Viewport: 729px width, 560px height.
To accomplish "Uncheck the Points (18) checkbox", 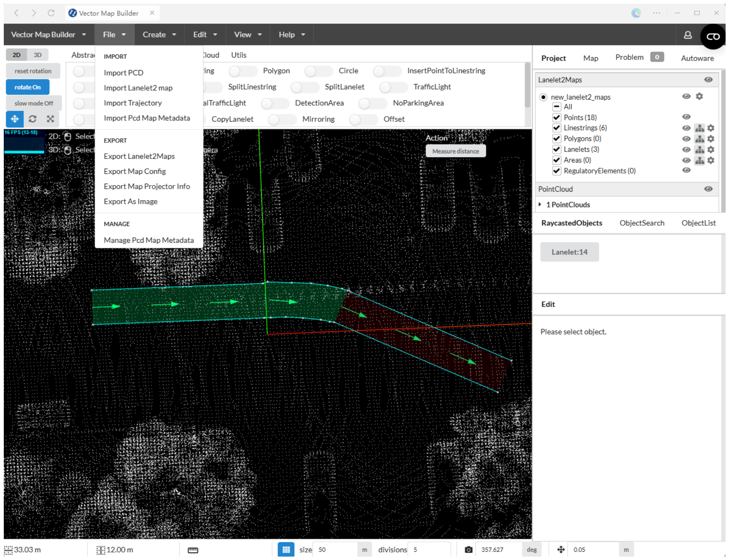I will (556, 117).
